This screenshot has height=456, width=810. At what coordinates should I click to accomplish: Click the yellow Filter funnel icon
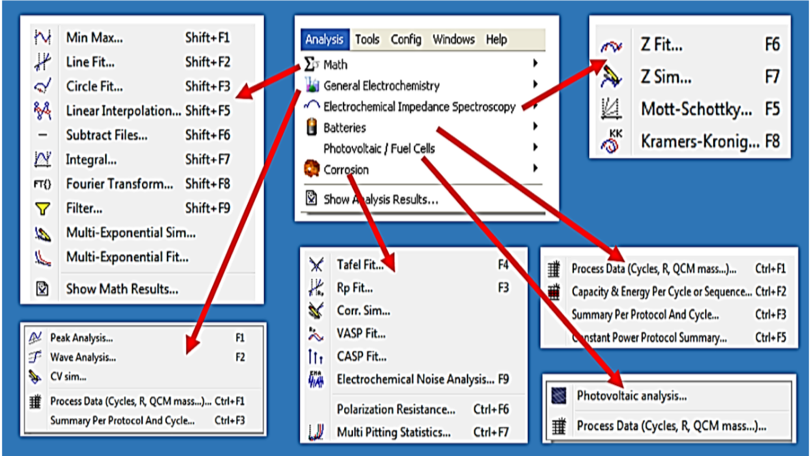coord(42,208)
